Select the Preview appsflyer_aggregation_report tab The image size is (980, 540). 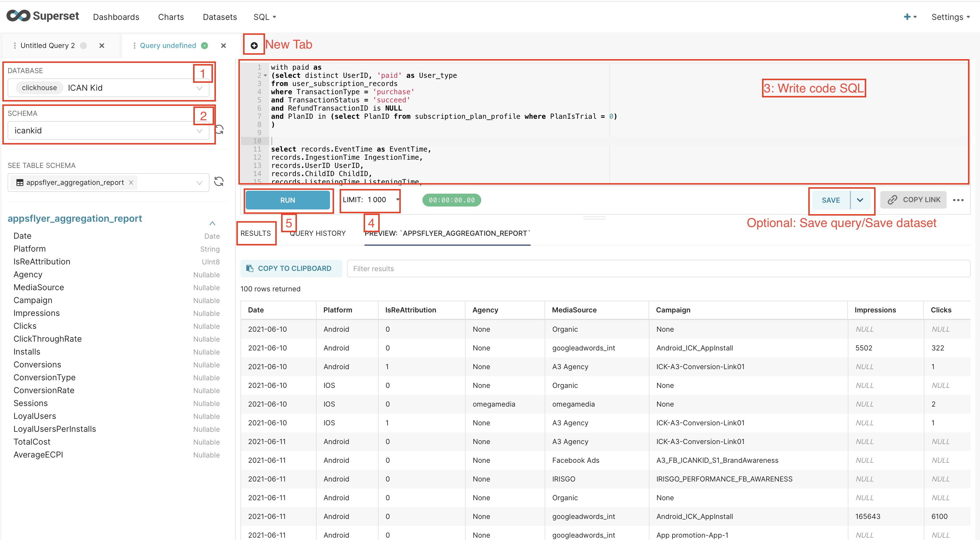click(x=447, y=233)
